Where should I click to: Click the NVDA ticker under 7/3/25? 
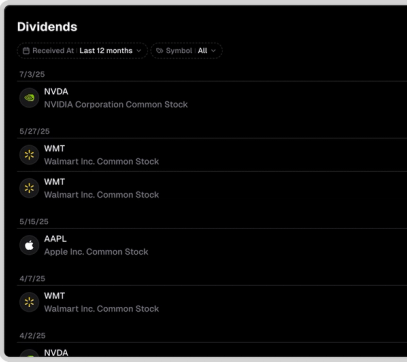pos(56,91)
